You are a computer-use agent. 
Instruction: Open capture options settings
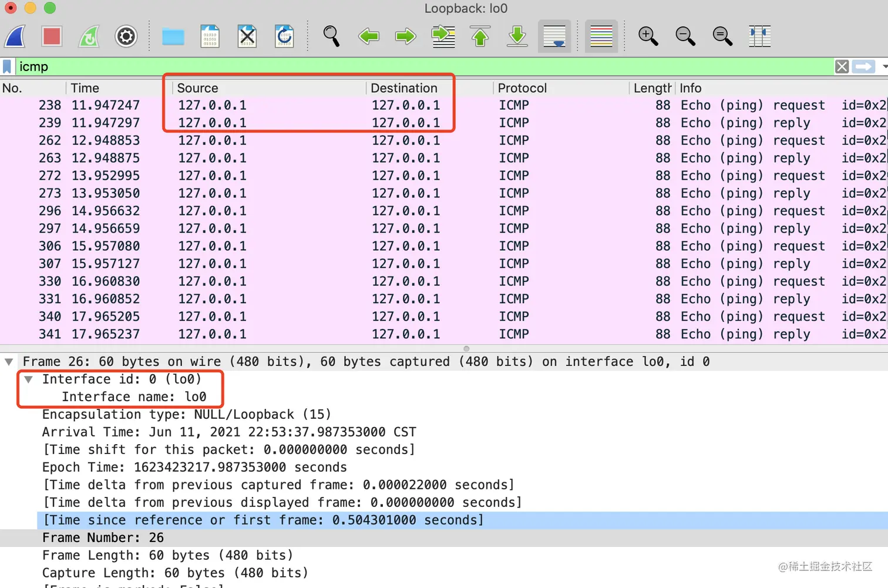pyautogui.click(x=126, y=36)
